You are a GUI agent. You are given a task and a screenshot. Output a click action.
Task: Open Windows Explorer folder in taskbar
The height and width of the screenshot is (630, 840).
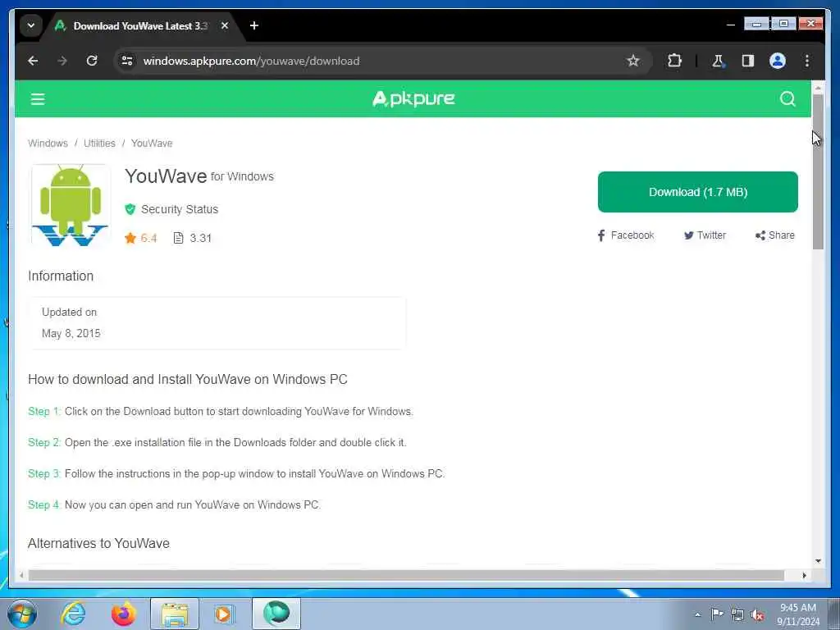pos(175,614)
